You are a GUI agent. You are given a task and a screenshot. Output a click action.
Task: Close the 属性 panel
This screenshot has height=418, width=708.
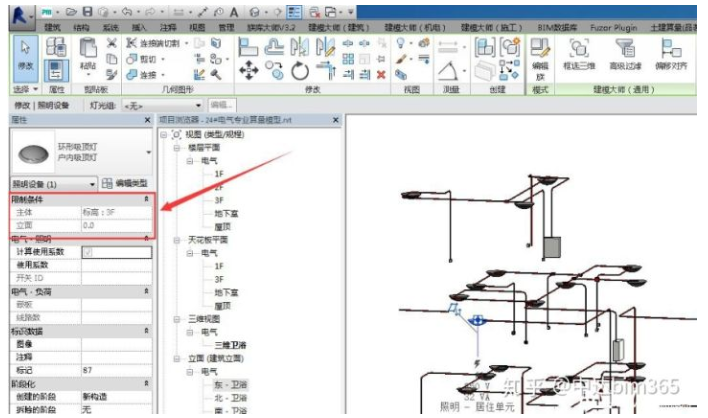pyautogui.click(x=147, y=120)
